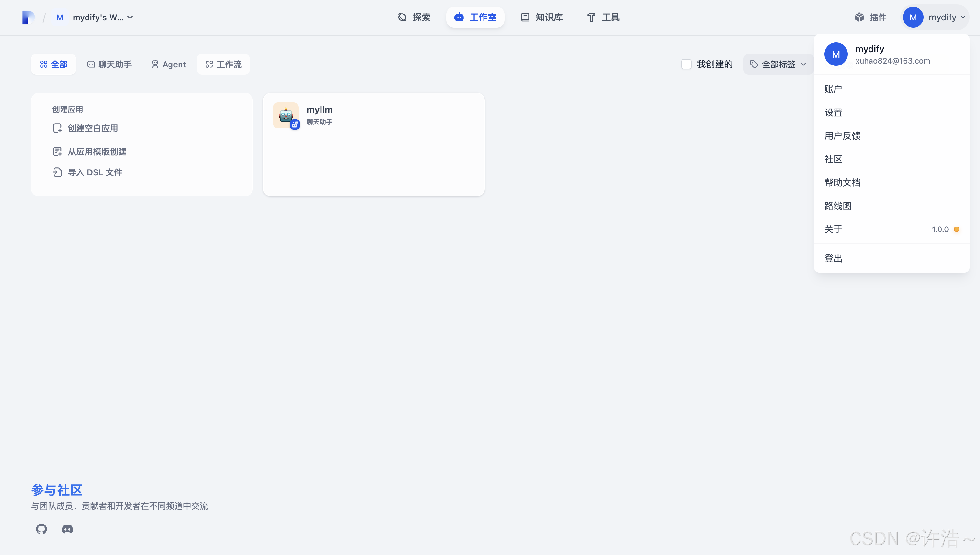980x555 pixels.
Task: Click 登出 to log out
Action: [833, 258]
